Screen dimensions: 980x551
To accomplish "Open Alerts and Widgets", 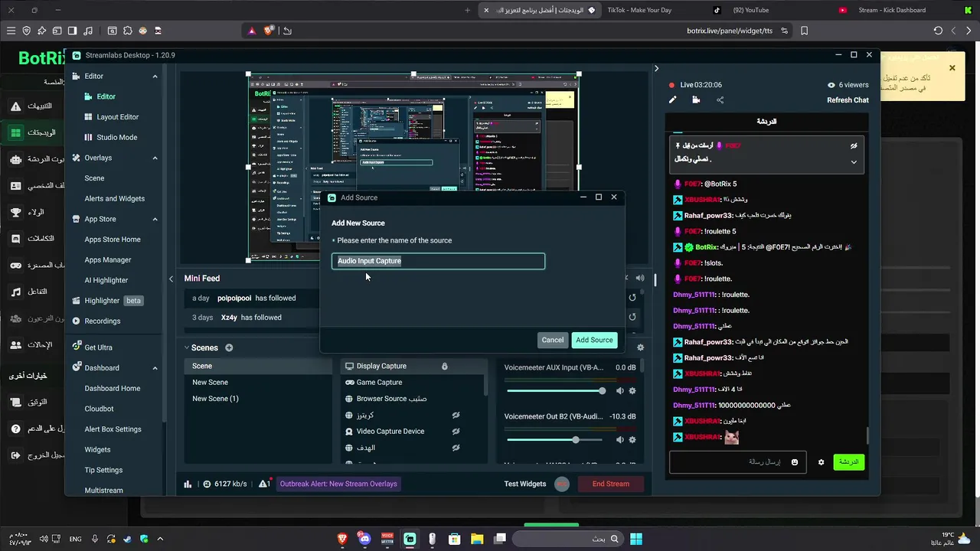I will (x=114, y=199).
